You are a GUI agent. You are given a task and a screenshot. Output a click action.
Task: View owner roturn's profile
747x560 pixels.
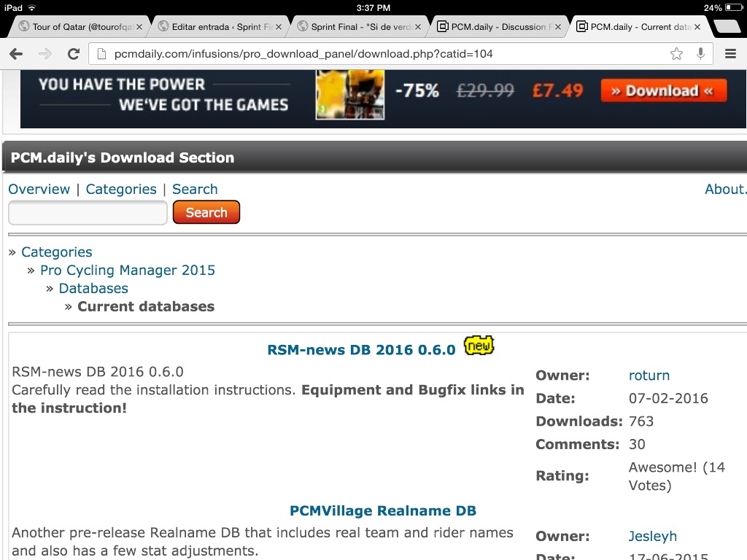point(649,376)
